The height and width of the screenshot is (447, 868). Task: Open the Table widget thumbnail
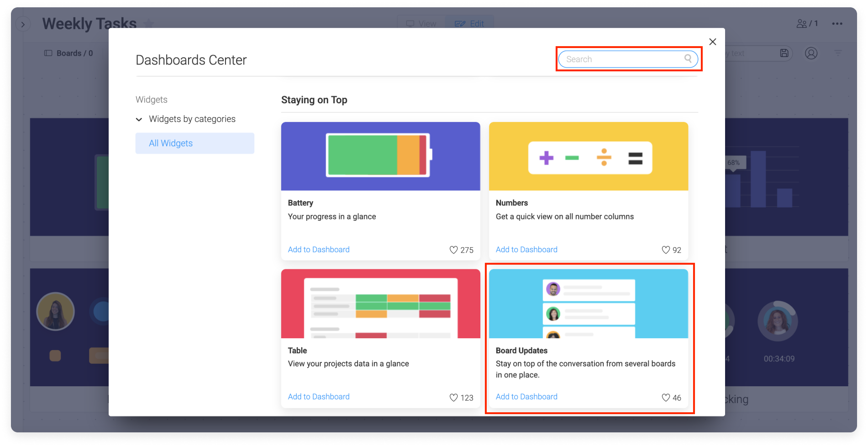coord(381,303)
